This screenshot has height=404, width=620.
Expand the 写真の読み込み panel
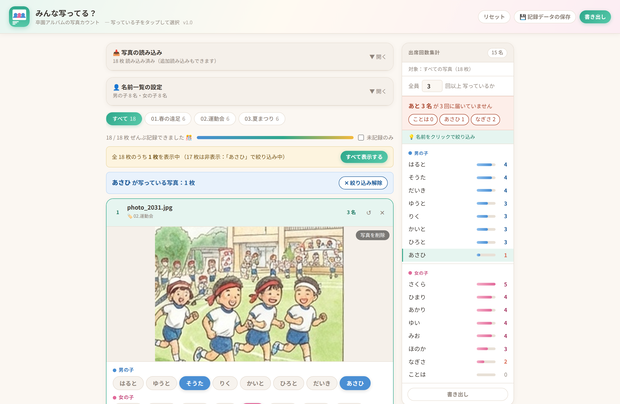coord(250,57)
